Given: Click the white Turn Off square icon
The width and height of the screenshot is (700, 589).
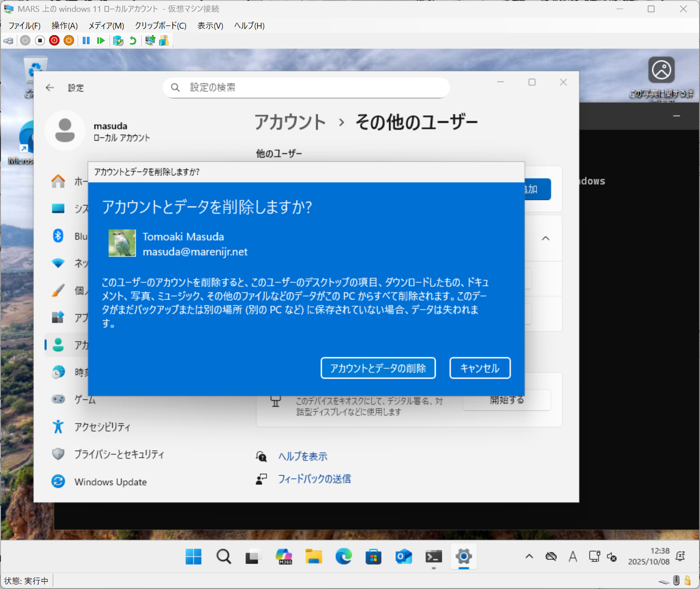Looking at the screenshot, I should click(40, 40).
